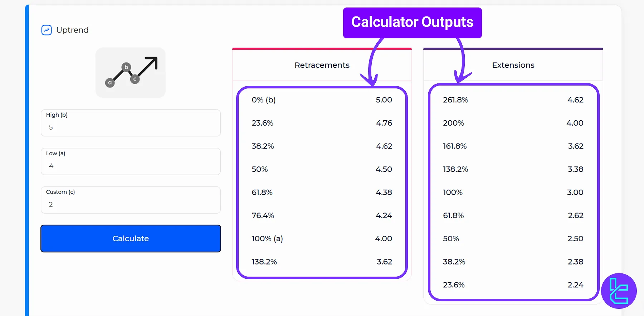Select the 100% (a) retracement row
The image size is (644, 316).
(322, 238)
